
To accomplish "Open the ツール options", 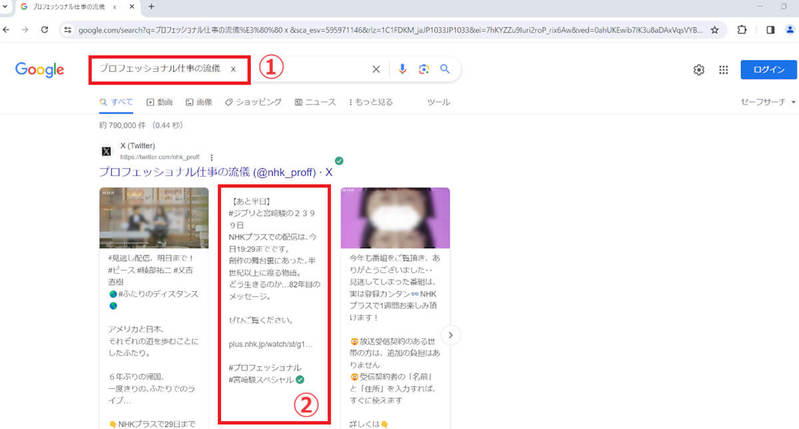I will click(438, 102).
